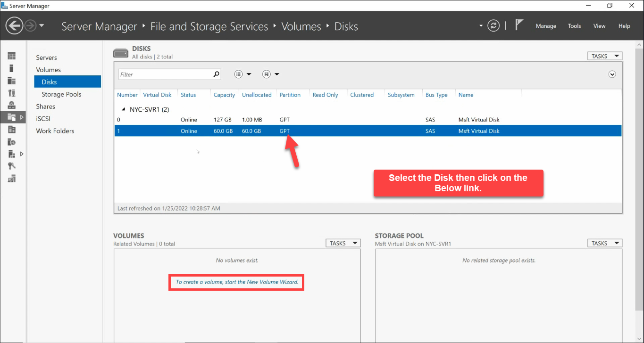The width and height of the screenshot is (644, 343).
Task: Open the View menu
Action: 599,26
